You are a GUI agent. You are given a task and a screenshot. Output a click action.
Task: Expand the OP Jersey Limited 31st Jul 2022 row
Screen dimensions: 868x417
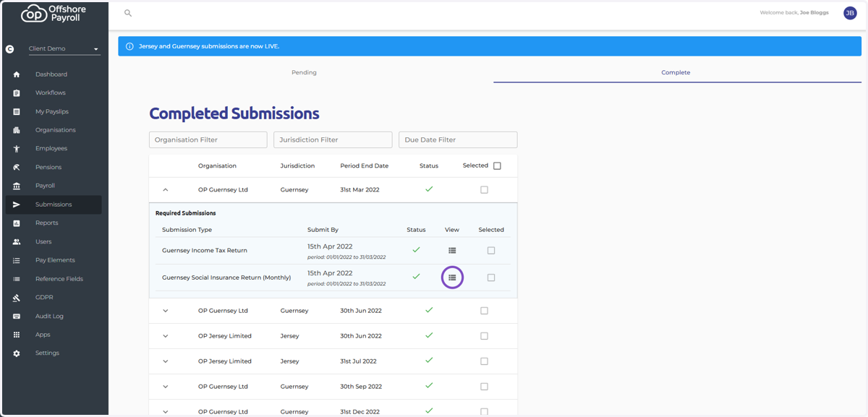tap(166, 361)
